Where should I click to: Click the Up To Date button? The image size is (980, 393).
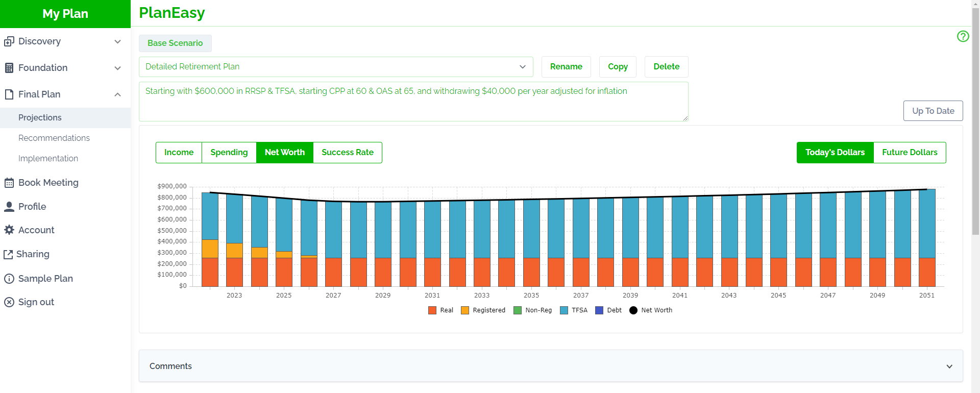(933, 111)
